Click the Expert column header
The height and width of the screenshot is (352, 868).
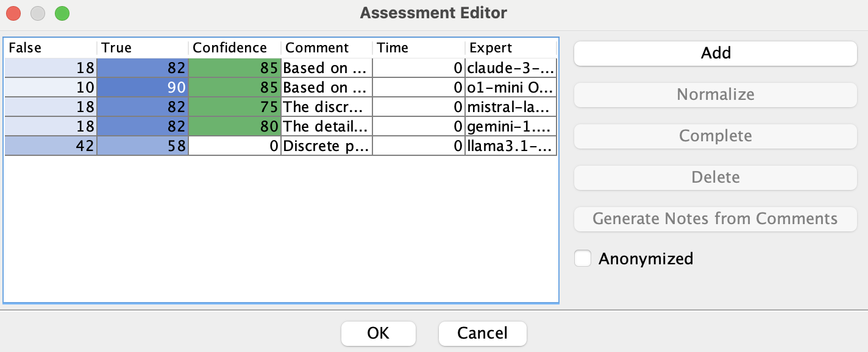[x=511, y=48]
